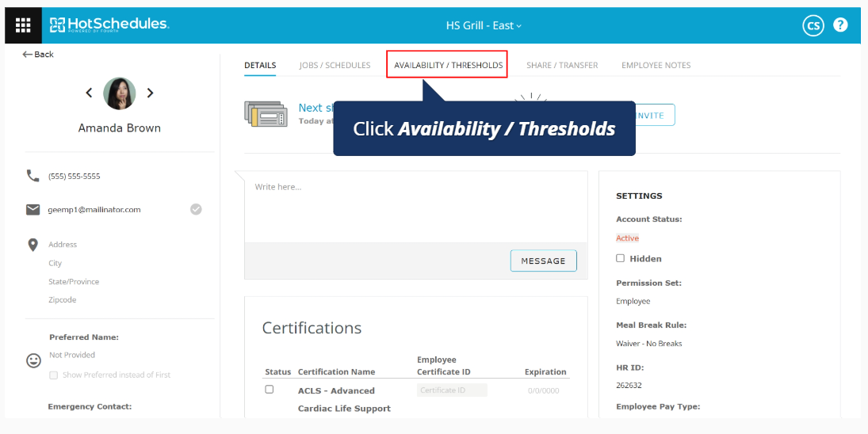Viewport: 868px width, 434px height.
Task: Open the Jobs / Schedules tab
Action: (335, 65)
